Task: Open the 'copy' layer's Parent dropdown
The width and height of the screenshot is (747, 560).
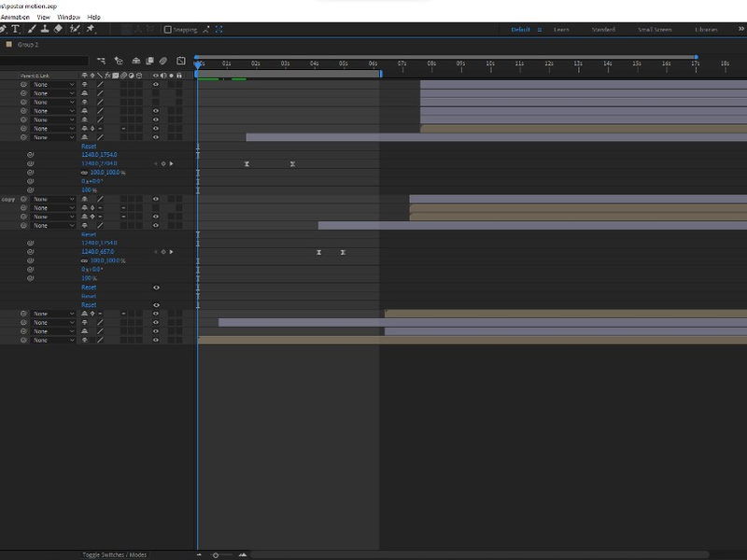Action: point(53,199)
